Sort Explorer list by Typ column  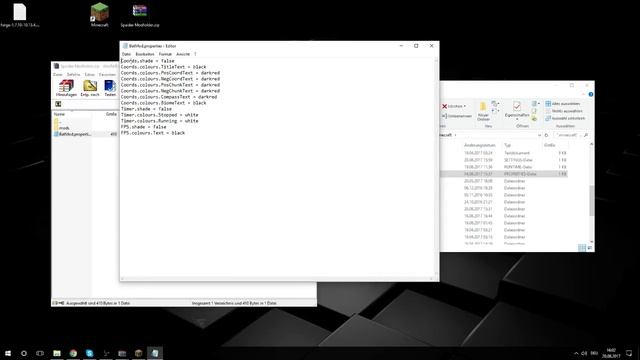point(507,145)
